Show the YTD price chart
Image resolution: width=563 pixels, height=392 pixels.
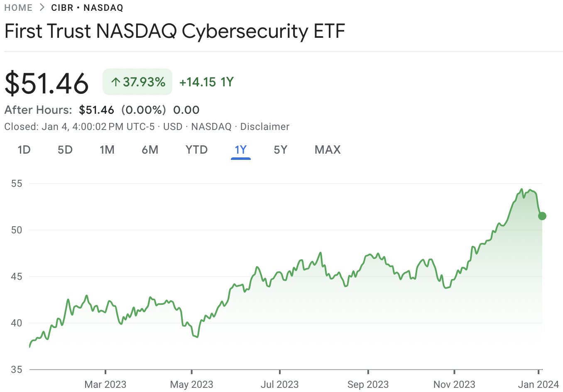[x=196, y=150]
